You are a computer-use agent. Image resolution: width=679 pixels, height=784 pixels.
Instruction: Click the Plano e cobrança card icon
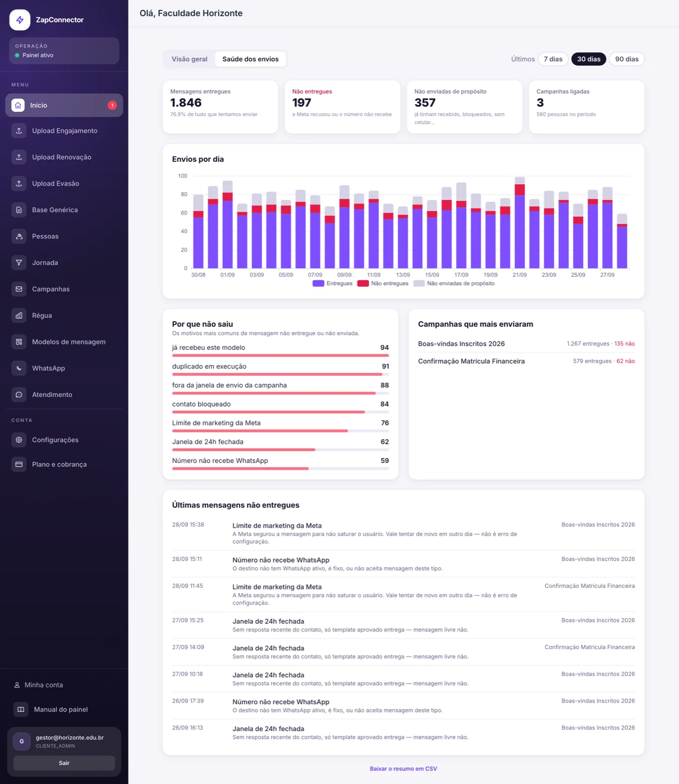[x=19, y=465]
